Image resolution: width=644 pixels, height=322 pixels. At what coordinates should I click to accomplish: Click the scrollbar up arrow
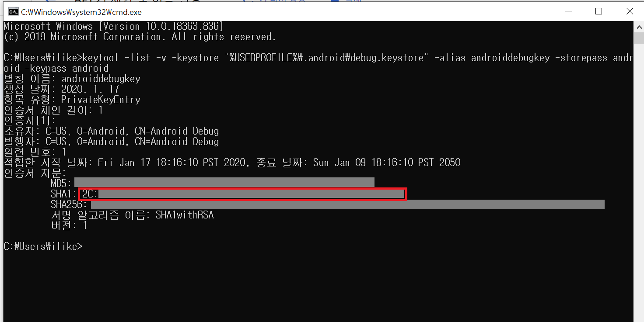(638, 26)
